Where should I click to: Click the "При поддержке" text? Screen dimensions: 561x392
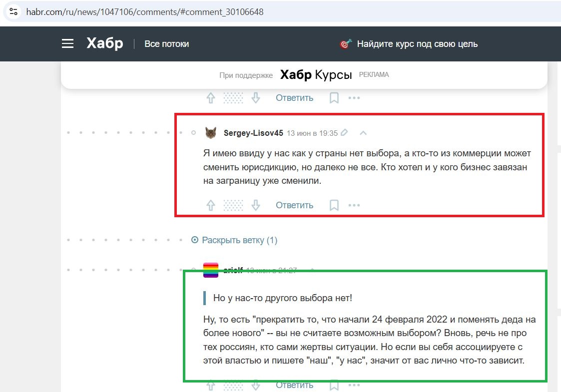click(x=246, y=75)
